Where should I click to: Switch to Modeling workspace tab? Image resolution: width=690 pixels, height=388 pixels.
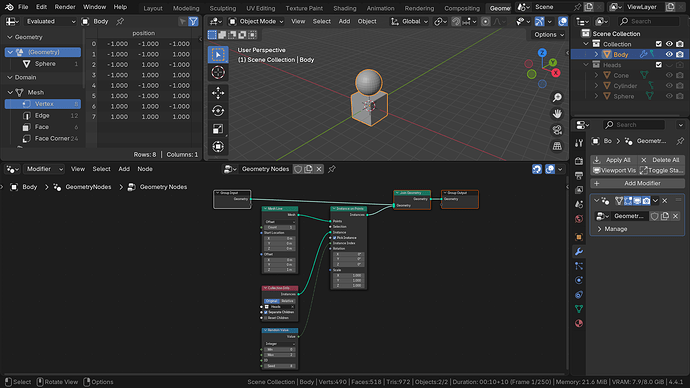(x=186, y=8)
